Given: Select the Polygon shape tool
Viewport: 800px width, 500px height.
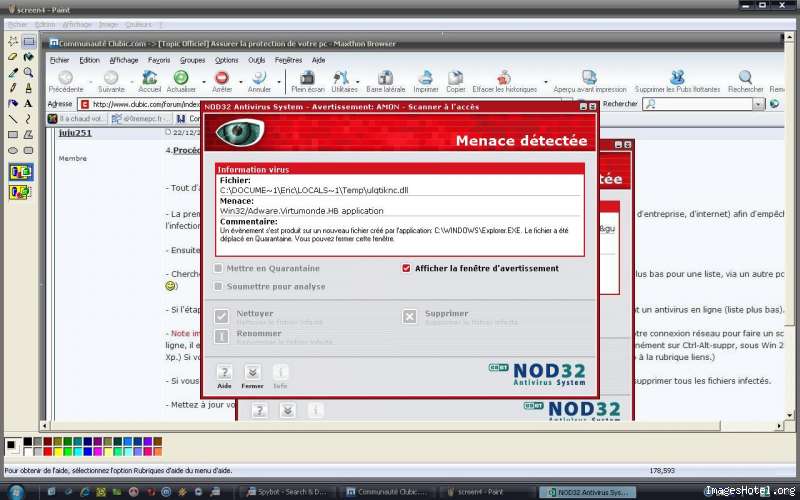Looking at the screenshot, I should click(29, 135).
